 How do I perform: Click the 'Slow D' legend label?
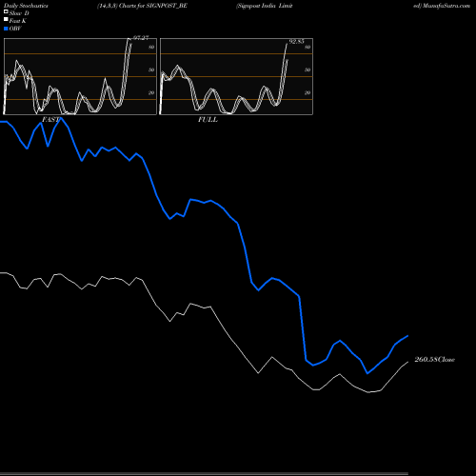coord(19,13)
